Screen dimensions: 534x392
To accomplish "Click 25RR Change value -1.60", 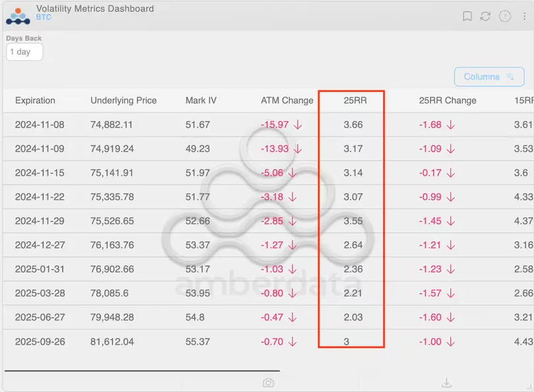I will [430, 318].
